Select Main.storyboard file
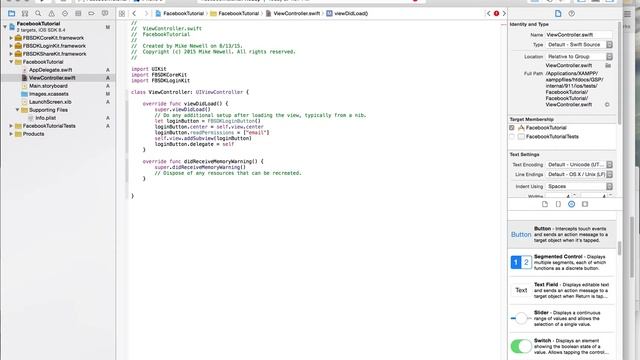The image size is (640, 360). 48,86
